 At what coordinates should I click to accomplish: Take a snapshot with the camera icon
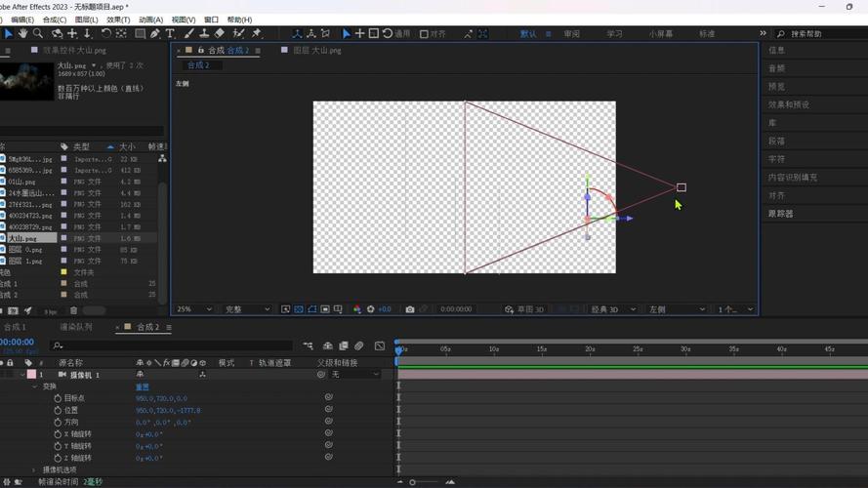click(x=410, y=309)
